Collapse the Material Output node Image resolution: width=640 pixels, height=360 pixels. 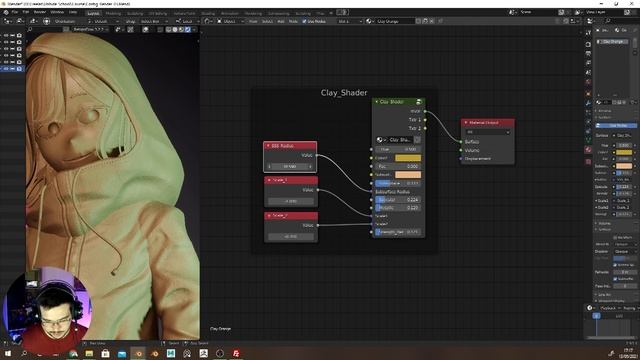[x=466, y=122]
